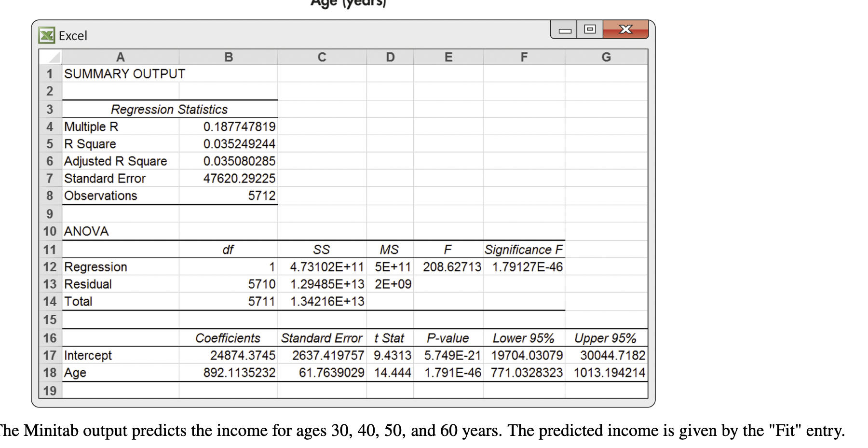The width and height of the screenshot is (868, 448).
Task: Select the Observations count cell showing 5712
Action: (x=228, y=196)
